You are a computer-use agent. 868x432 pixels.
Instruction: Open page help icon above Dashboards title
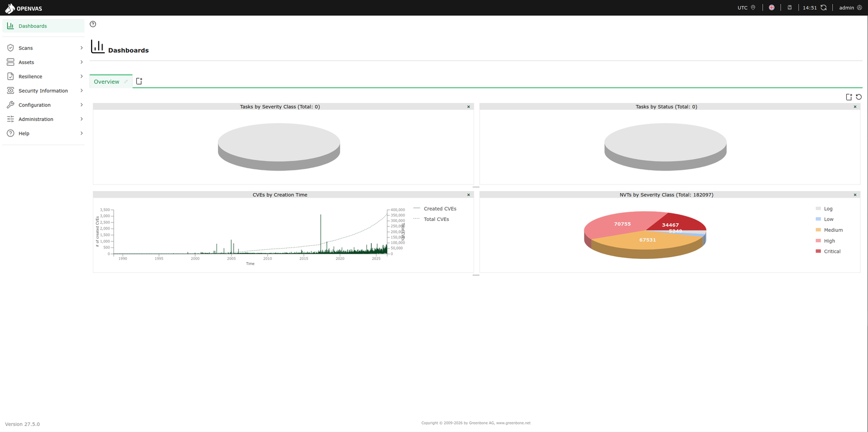click(x=93, y=24)
